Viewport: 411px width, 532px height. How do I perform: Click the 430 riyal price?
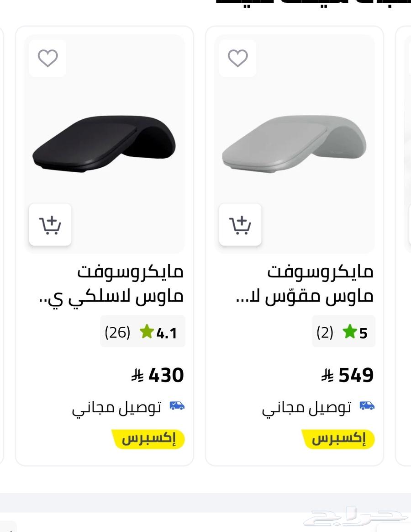(158, 375)
